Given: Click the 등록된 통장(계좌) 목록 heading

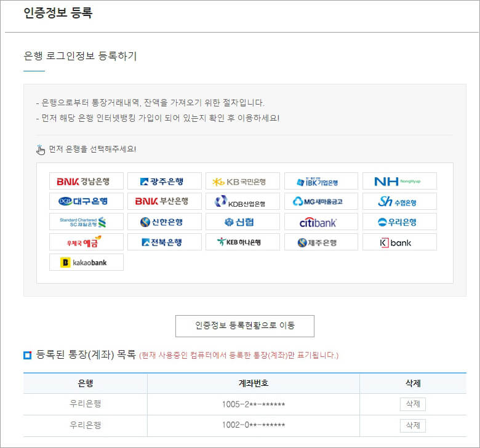Looking at the screenshot, I should tap(86, 354).
